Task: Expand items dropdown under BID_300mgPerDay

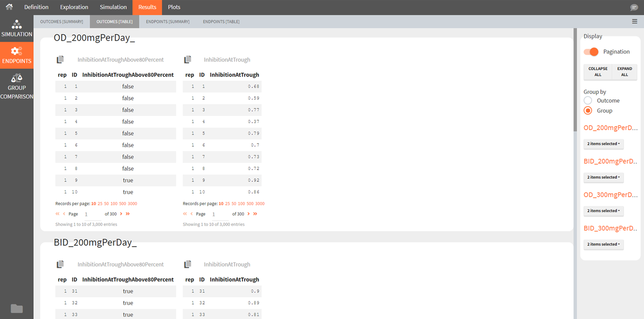Action: [603, 245]
